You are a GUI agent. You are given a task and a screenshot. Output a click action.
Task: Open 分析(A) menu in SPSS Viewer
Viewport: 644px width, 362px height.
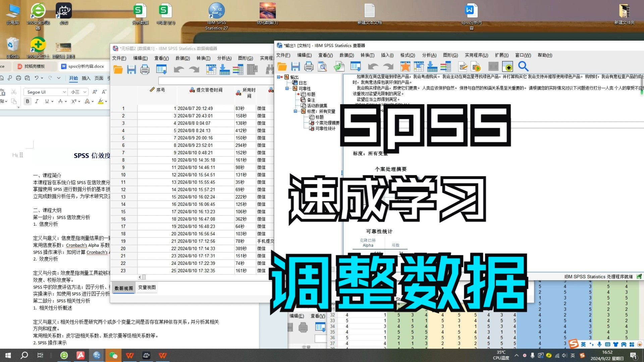tap(429, 55)
